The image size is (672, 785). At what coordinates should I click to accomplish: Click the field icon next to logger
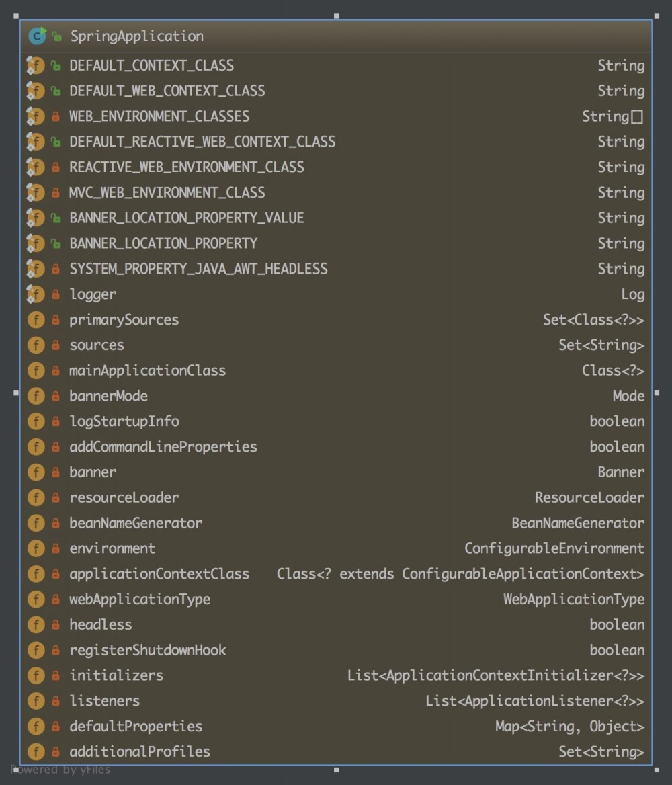point(35,294)
